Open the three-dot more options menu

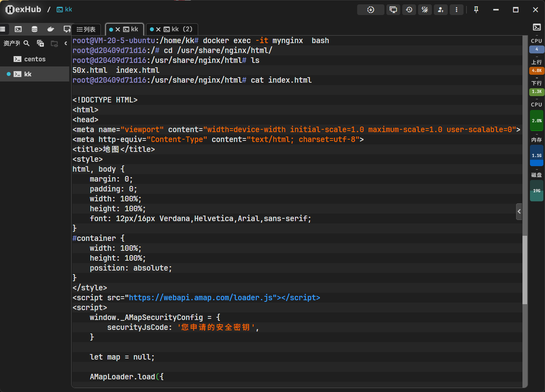[x=456, y=9]
